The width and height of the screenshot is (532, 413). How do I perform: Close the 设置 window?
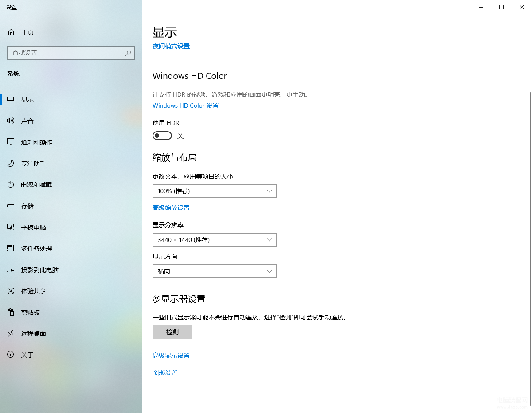coord(522,7)
